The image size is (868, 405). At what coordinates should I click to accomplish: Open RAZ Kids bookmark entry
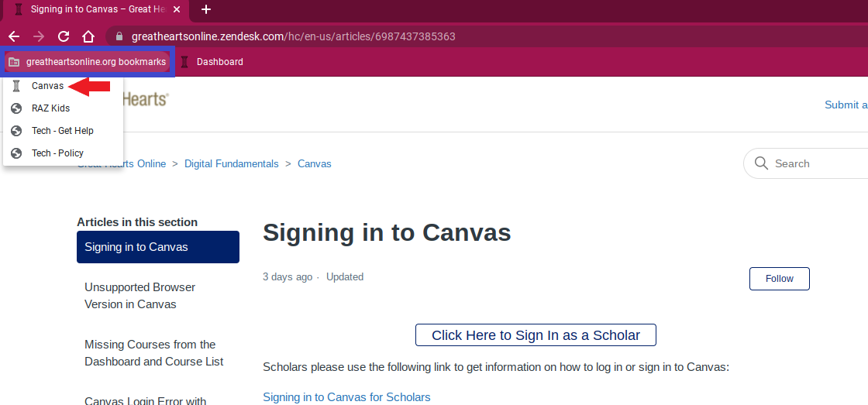[x=50, y=108]
